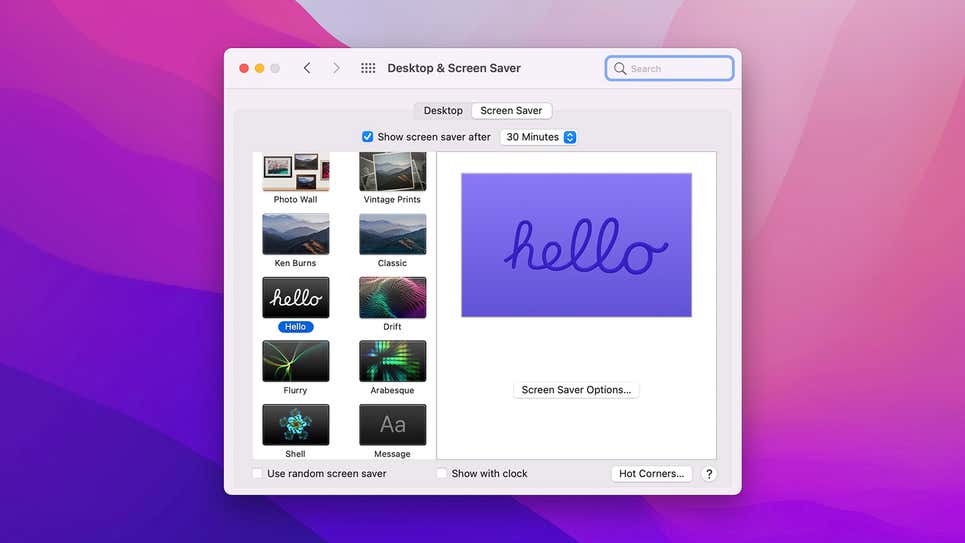
Task: Close the window with the red button
Action: [244, 68]
